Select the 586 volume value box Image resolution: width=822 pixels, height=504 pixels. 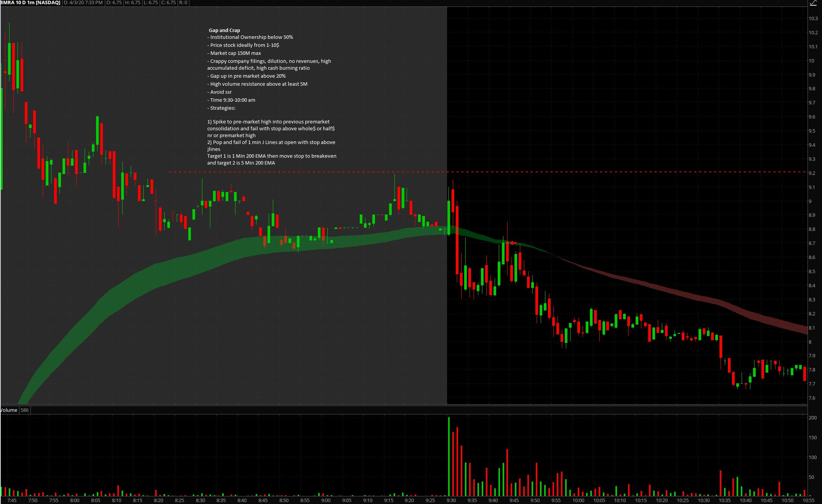(25, 410)
